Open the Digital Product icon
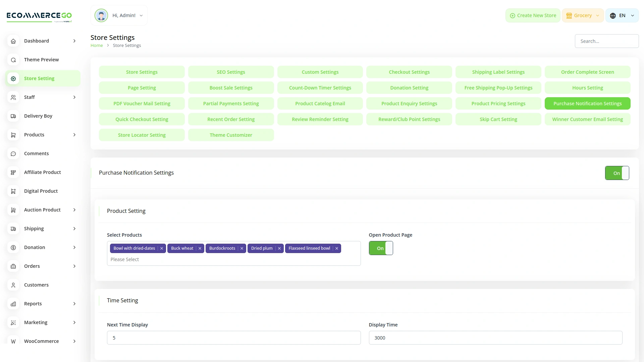Image resolution: width=644 pixels, height=362 pixels. tap(13, 191)
